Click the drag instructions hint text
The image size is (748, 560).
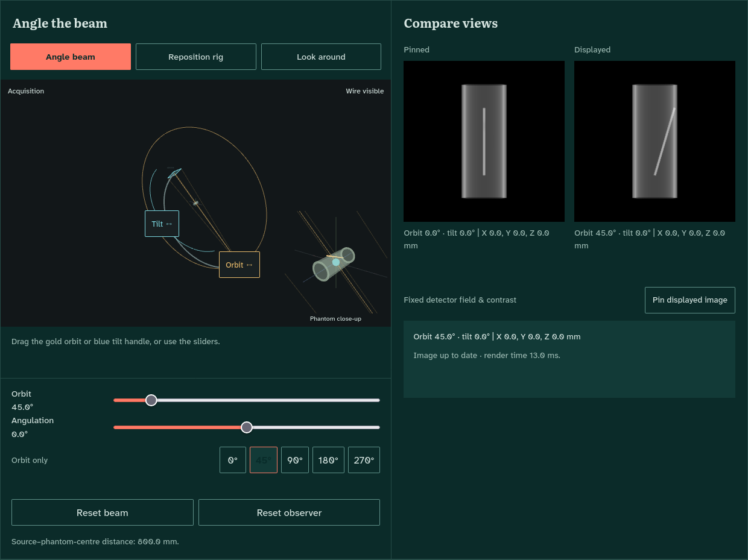coord(116,341)
